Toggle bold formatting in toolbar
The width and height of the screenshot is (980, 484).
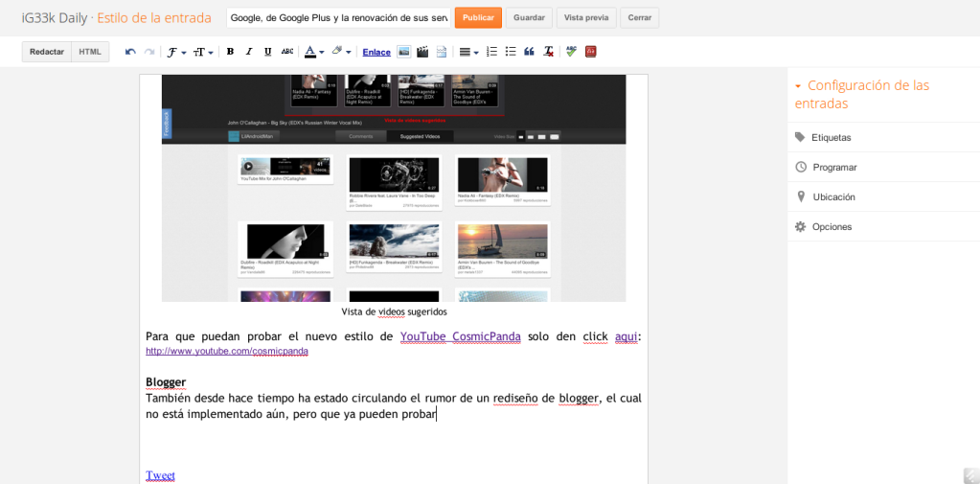pyautogui.click(x=230, y=52)
